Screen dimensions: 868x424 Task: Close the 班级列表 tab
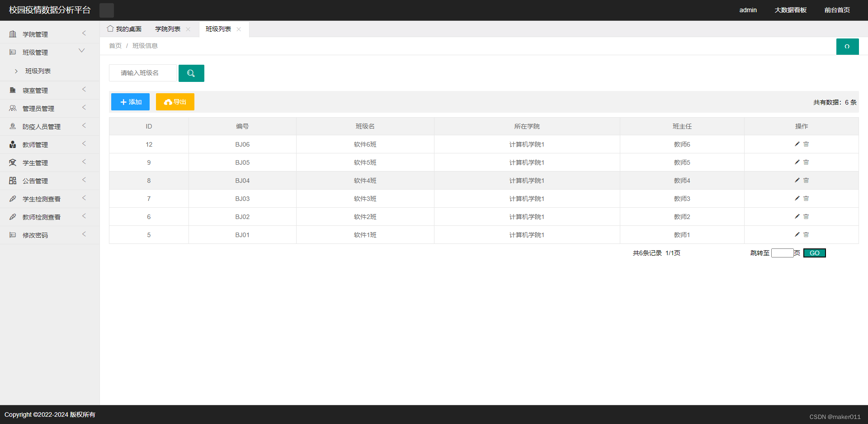coord(239,29)
